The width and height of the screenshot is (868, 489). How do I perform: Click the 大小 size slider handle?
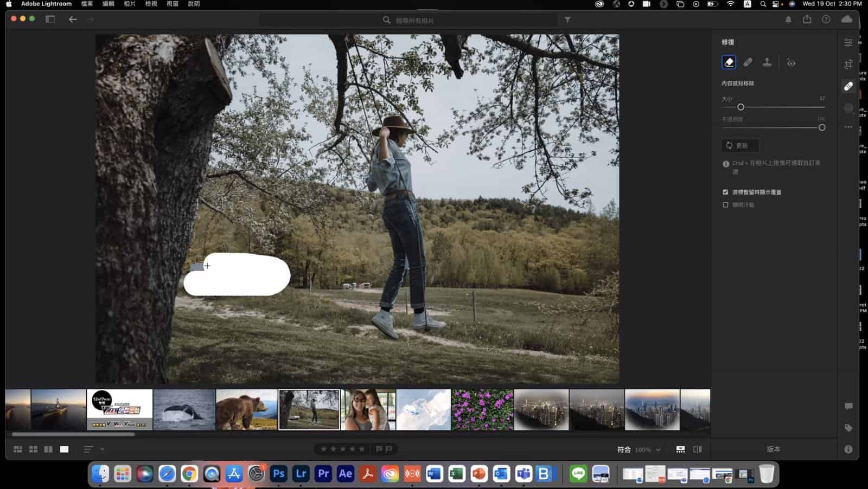point(741,107)
